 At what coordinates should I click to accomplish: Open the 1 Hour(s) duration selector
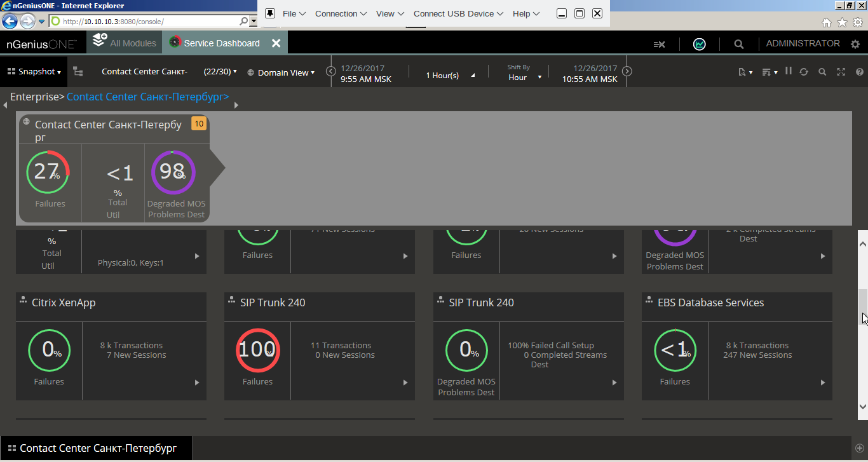[450, 76]
